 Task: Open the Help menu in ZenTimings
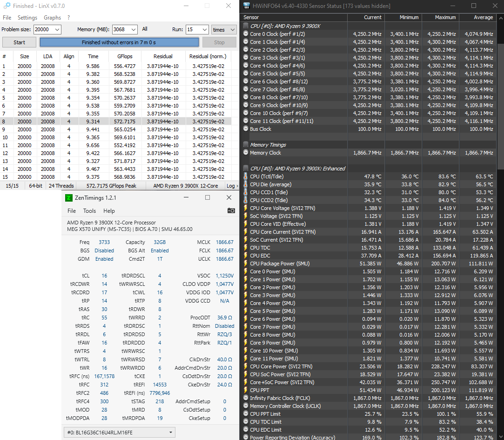point(109,211)
